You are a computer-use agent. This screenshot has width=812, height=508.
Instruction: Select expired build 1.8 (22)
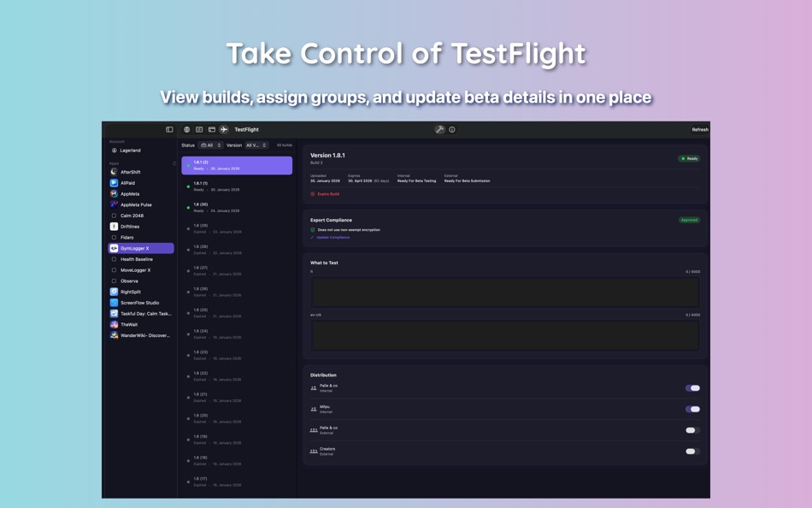pos(237,376)
